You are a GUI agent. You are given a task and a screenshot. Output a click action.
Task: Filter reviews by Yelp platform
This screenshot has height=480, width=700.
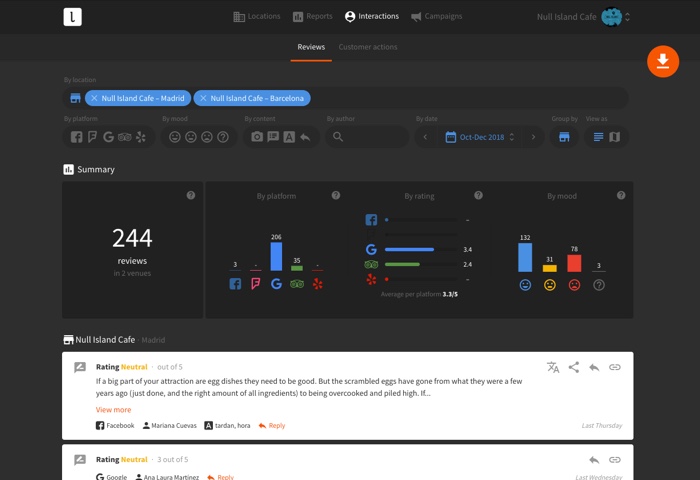point(140,137)
